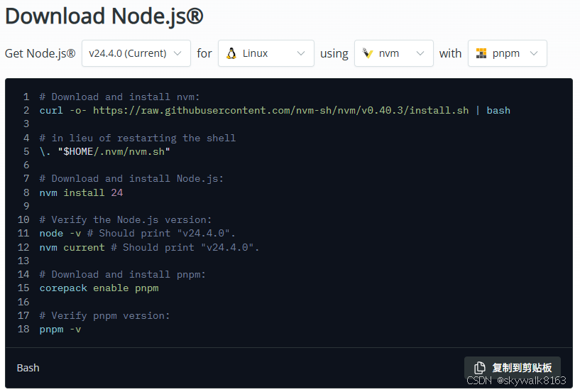Click the chevron next to Linux
The image size is (580, 392).
point(301,53)
